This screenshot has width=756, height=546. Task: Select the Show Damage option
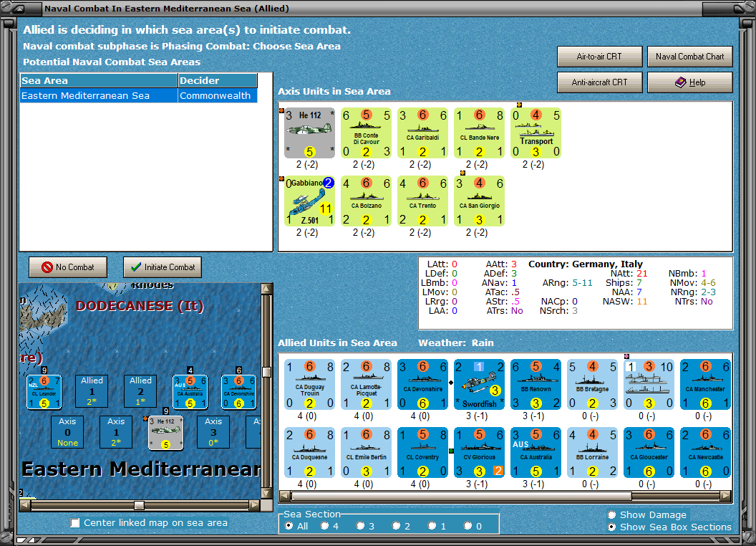(612, 514)
